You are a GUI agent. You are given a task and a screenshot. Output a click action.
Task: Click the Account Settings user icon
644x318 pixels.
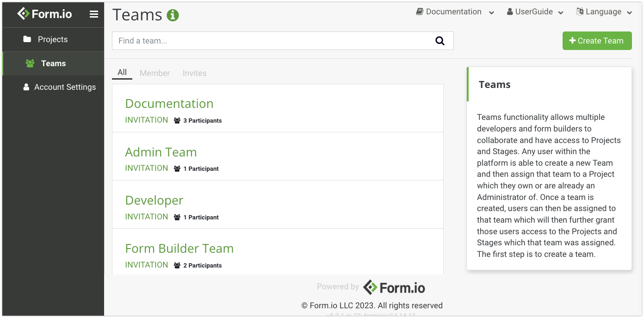[26, 87]
